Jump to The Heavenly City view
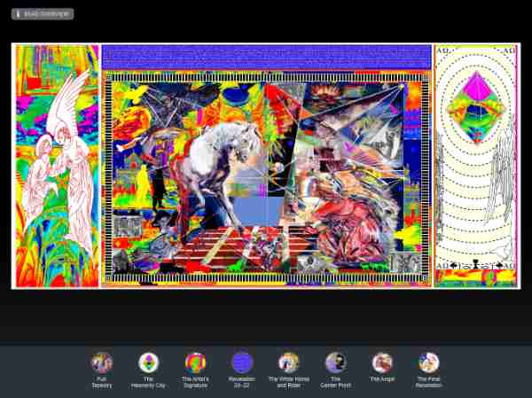Image resolution: width=532 pixels, height=398 pixels. coord(148,363)
